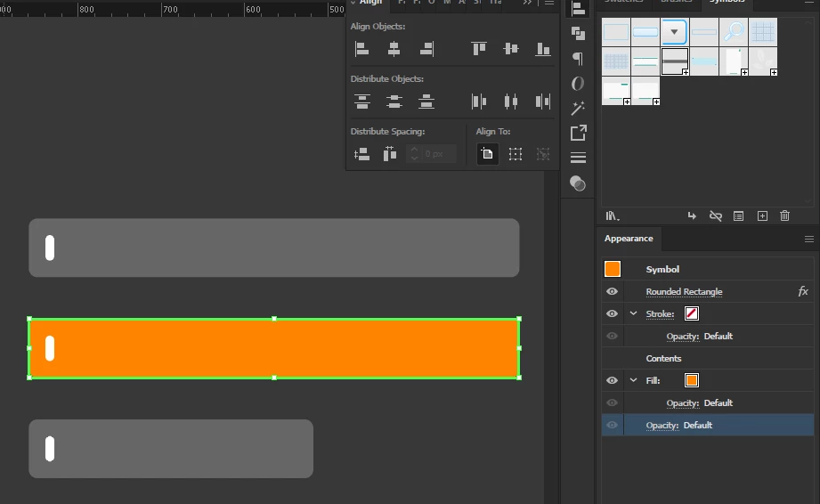Select dropdown arrow symbol thumbnail
This screenshot has width=820, height=504.
coord(675,32)
